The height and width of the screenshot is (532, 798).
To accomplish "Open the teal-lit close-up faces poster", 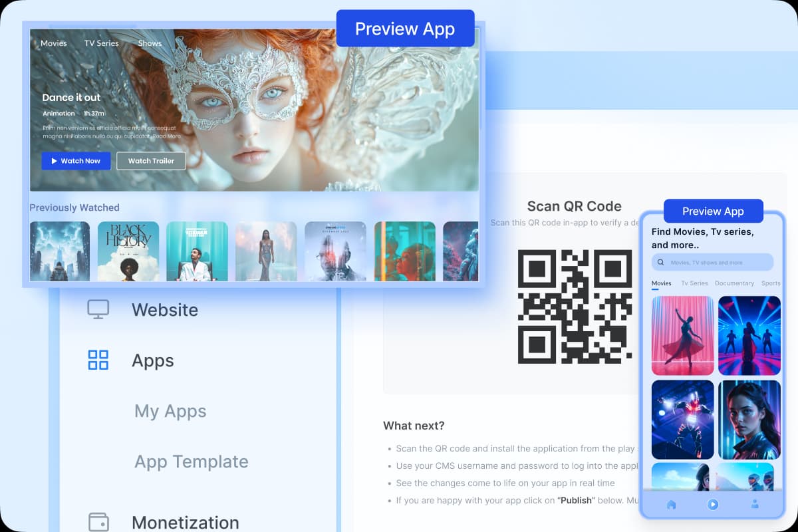I will (x=405, y=251).
